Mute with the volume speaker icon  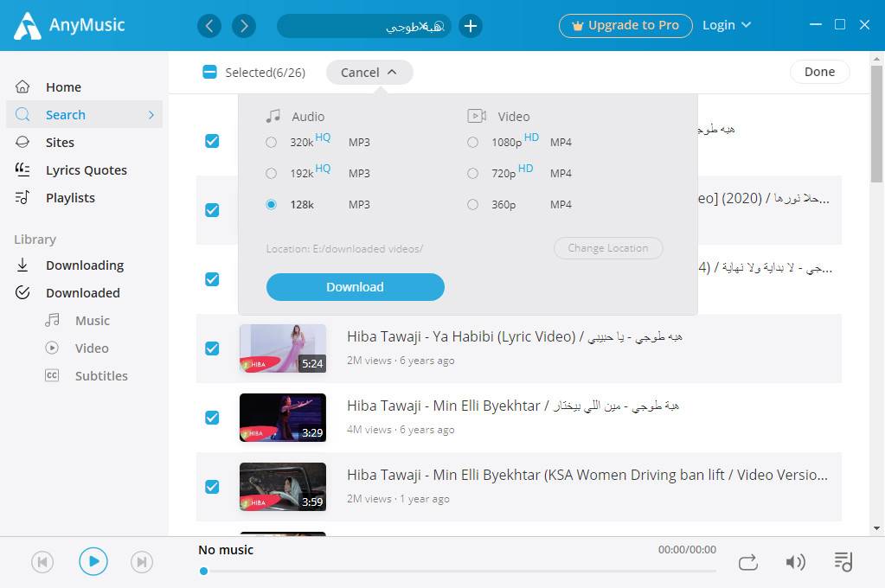click(x=795, y=562)
